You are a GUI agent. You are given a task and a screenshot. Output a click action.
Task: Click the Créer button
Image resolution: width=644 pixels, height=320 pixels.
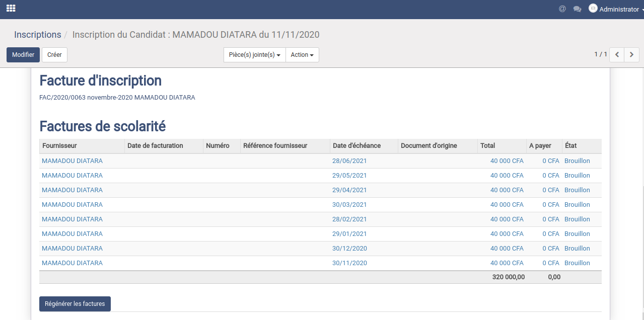click(54, 55)
